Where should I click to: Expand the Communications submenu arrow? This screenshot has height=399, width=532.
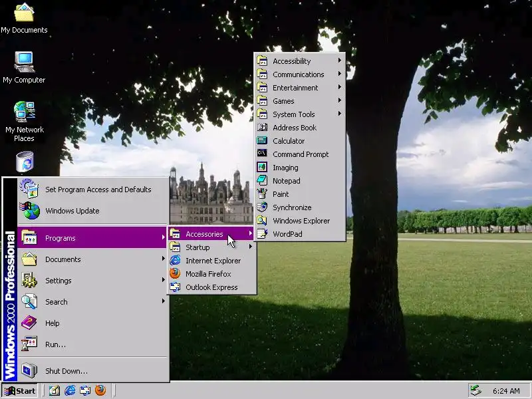pos(339,74)
